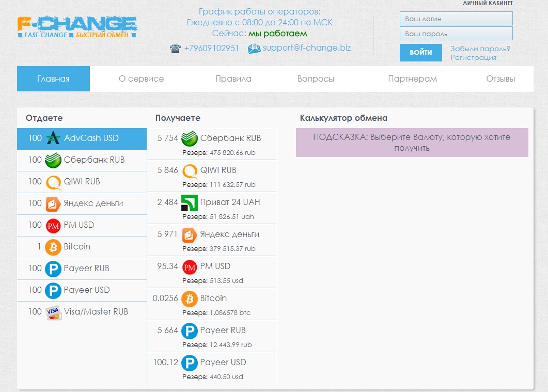This screenshot has height=392, width=548.
Task: Focus the Ваш логин input field
Action: click(456, 19)
